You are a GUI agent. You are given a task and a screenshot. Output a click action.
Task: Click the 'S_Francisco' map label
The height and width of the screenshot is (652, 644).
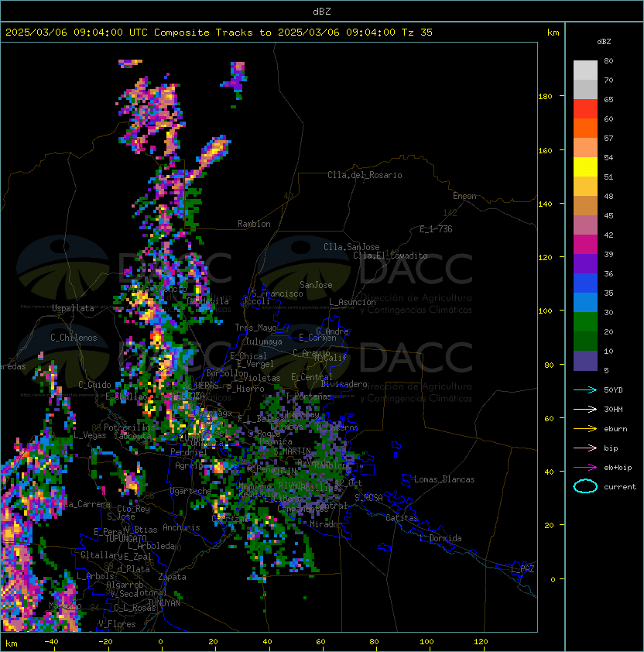[277, 293]
